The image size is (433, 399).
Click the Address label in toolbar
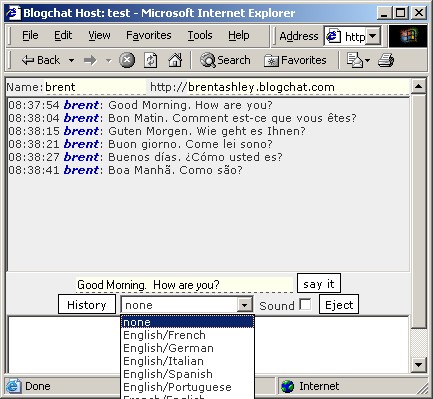299,36
